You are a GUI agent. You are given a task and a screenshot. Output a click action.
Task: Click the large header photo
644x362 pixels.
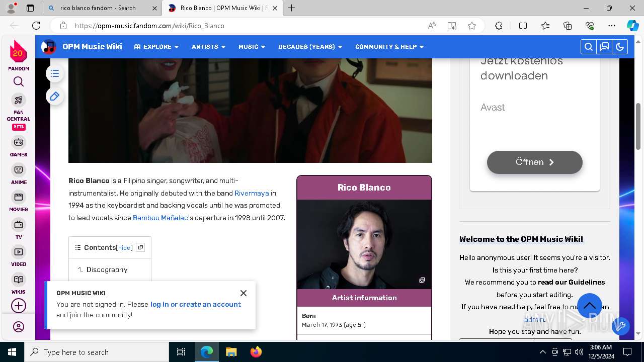[250, 111]
